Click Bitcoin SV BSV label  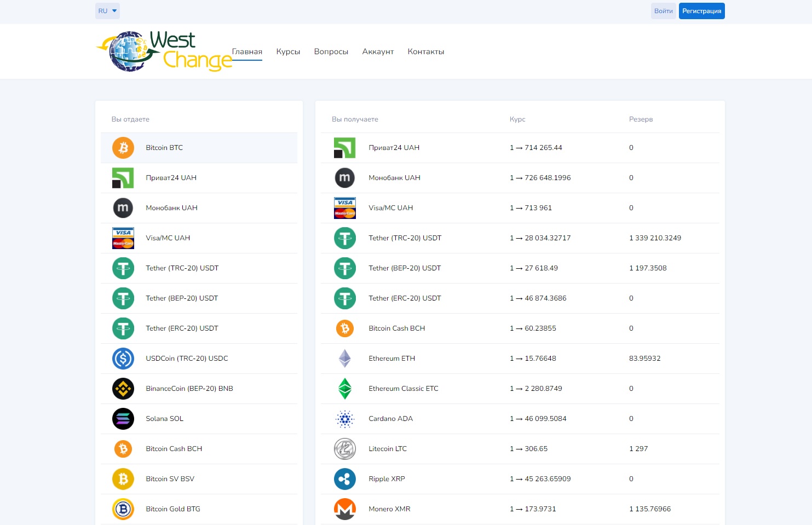tap(170, 479)
